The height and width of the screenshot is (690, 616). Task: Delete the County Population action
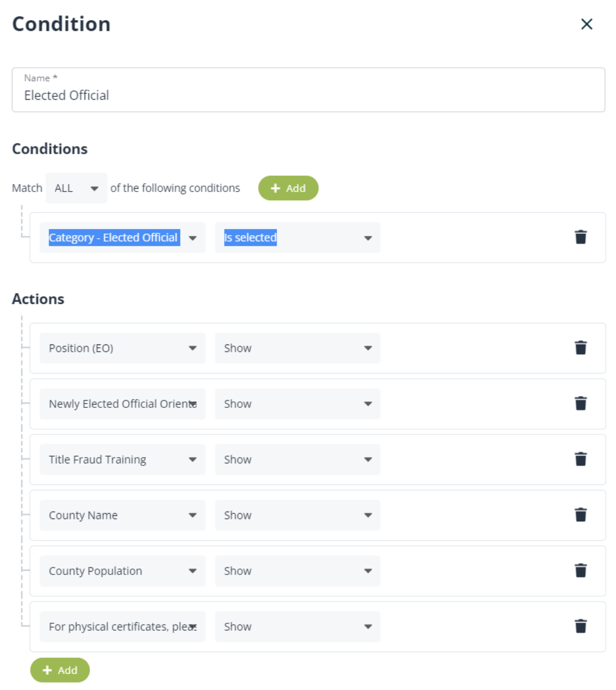[580, 571]
